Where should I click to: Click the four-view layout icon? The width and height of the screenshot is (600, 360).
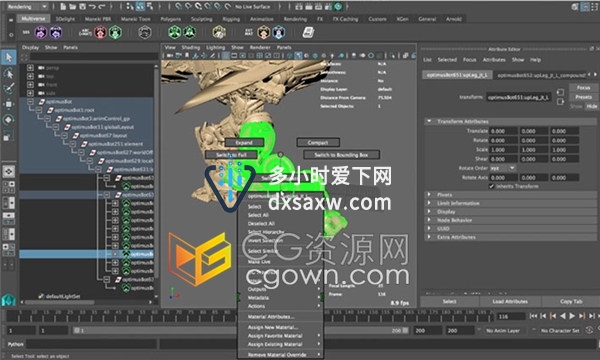point(8,187)
